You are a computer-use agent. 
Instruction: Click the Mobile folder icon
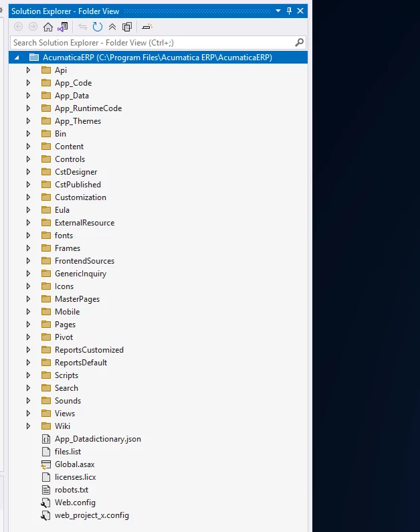pos(46,312)
